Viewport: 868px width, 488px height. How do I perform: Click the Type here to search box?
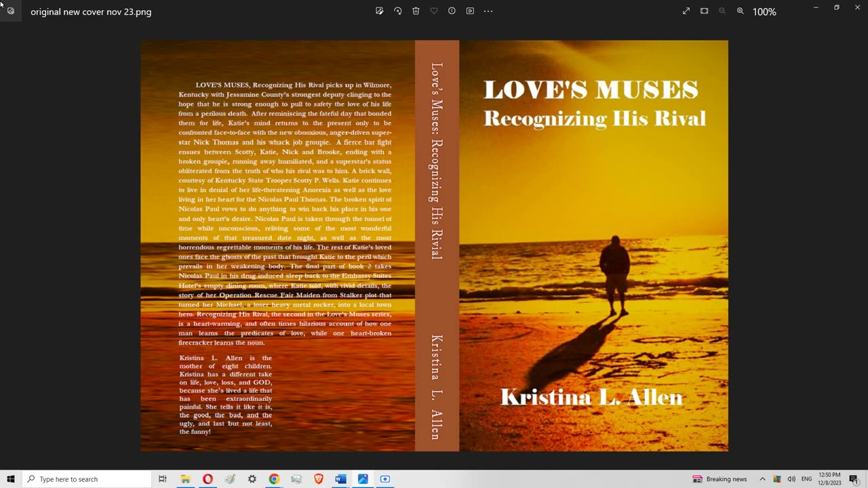(x=87, y=479)
